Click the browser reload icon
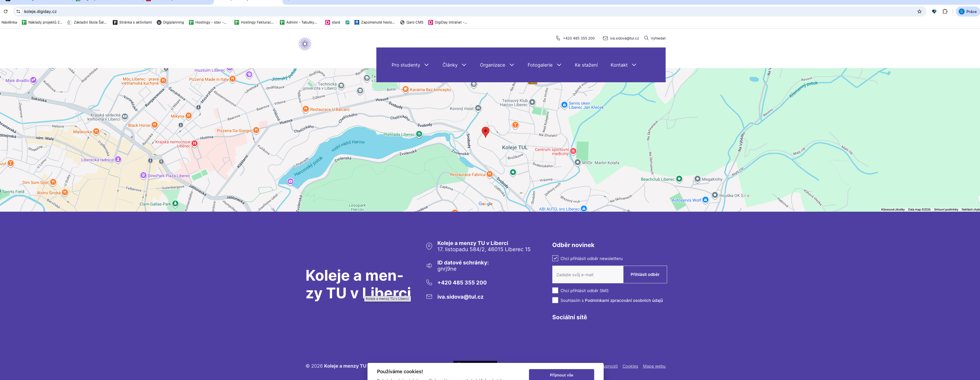Screen dimensions: 980x380 (x=6, y=11)
